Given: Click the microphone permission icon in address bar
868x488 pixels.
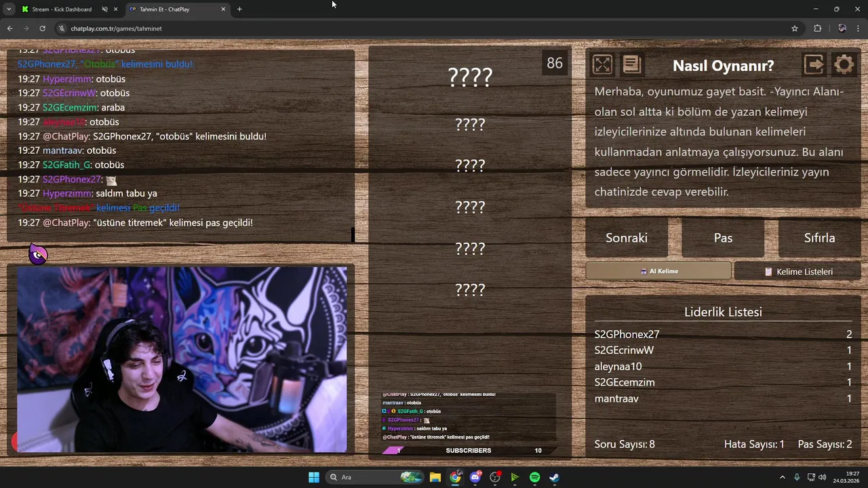Looking at the screenshot, I should click(x=62, y=28).
